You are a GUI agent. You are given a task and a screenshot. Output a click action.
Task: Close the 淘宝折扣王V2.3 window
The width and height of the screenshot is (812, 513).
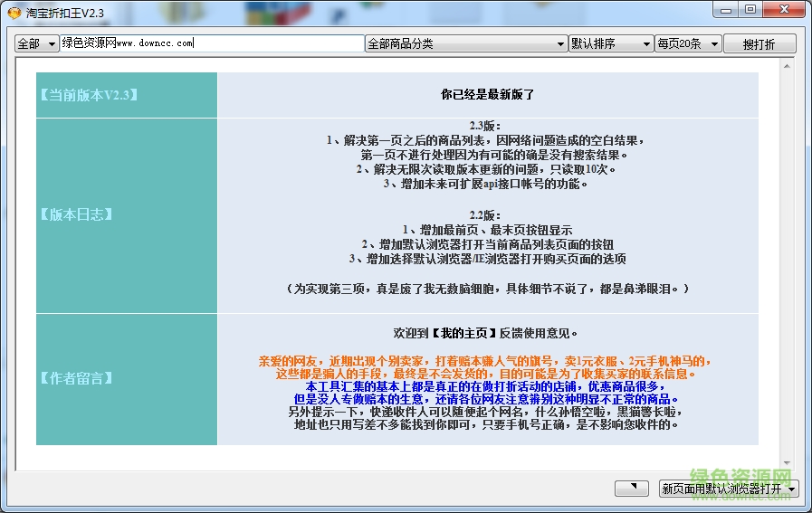[784, 10]
